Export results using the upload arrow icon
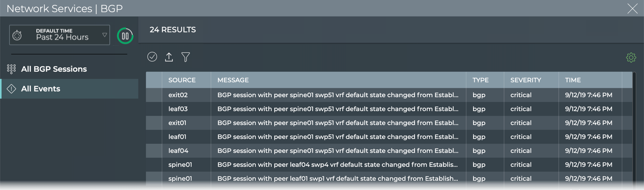 tap(169, 57)
